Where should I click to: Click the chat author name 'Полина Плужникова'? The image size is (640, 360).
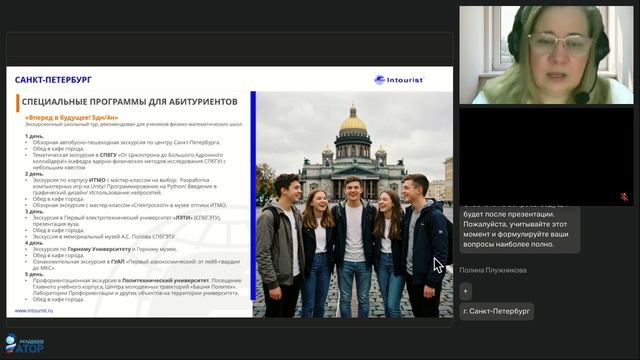click(x=493, y=270)
